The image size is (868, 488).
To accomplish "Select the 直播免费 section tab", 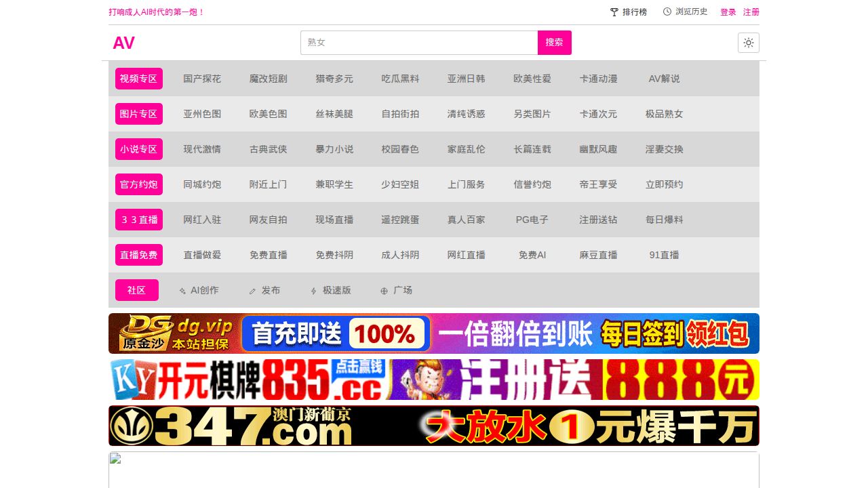I will pos(139,255).
